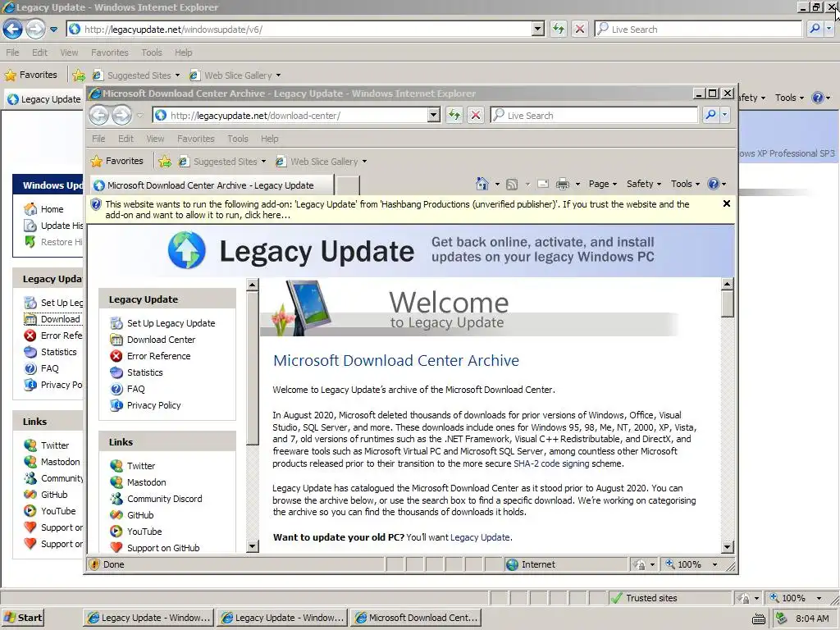Expand the Safety menu in front window

pyautogui.click(x=644, y=184)
